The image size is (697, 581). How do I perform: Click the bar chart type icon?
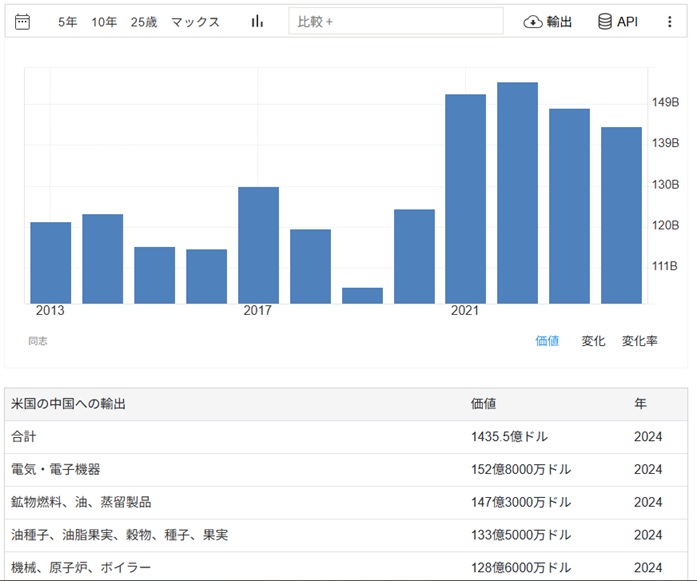click(257, 22)
